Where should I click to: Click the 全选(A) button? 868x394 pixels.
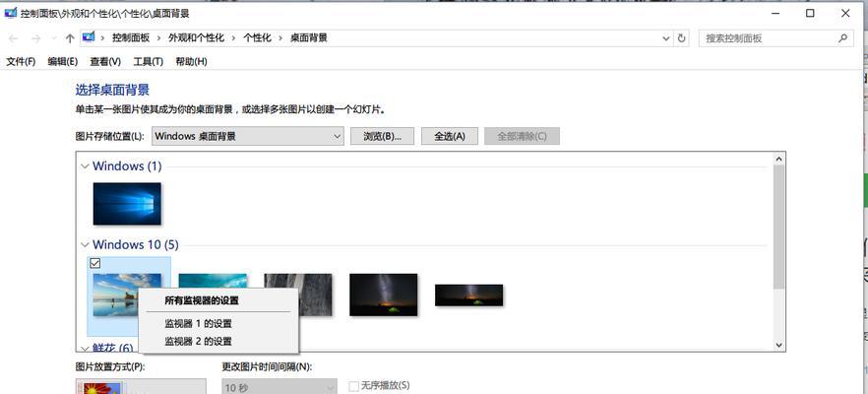(x=450, y=136)
